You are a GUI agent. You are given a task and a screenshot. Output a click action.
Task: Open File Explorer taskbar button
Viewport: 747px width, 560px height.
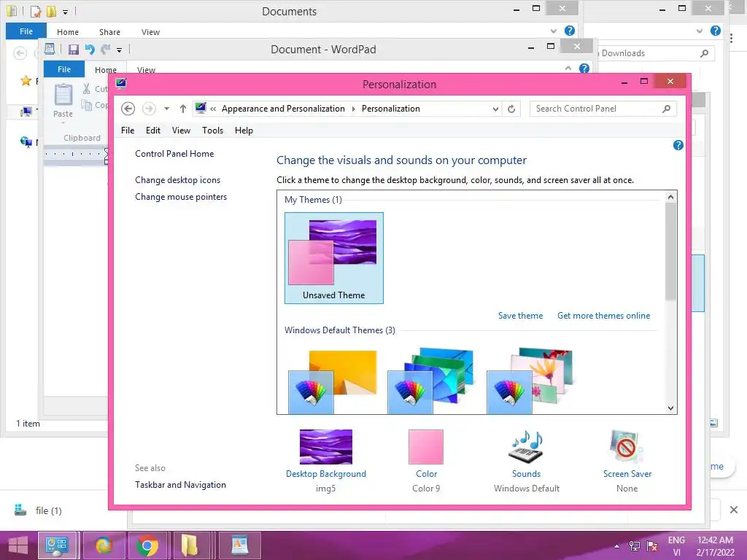point(190,545)
